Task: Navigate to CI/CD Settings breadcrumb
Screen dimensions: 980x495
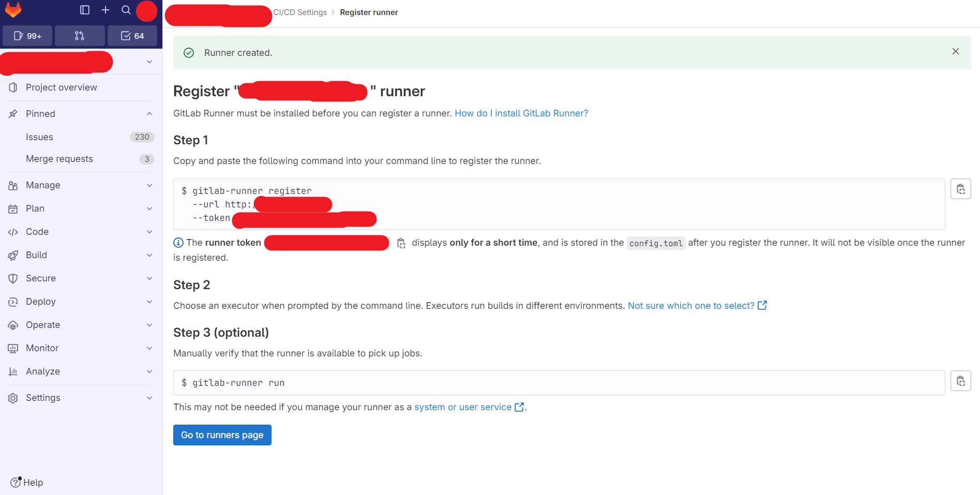Action: point(300,12)
